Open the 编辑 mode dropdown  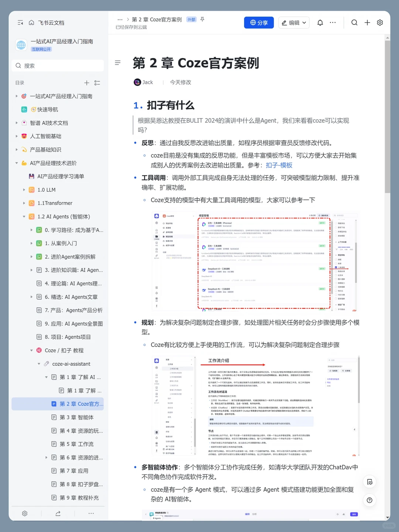[x=294, y=23]
